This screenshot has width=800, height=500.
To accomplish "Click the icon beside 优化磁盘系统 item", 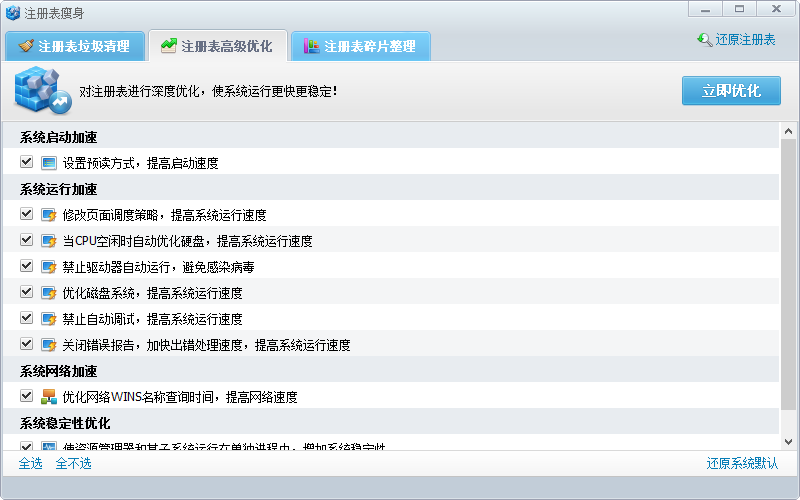I will (x=49, y=293).
